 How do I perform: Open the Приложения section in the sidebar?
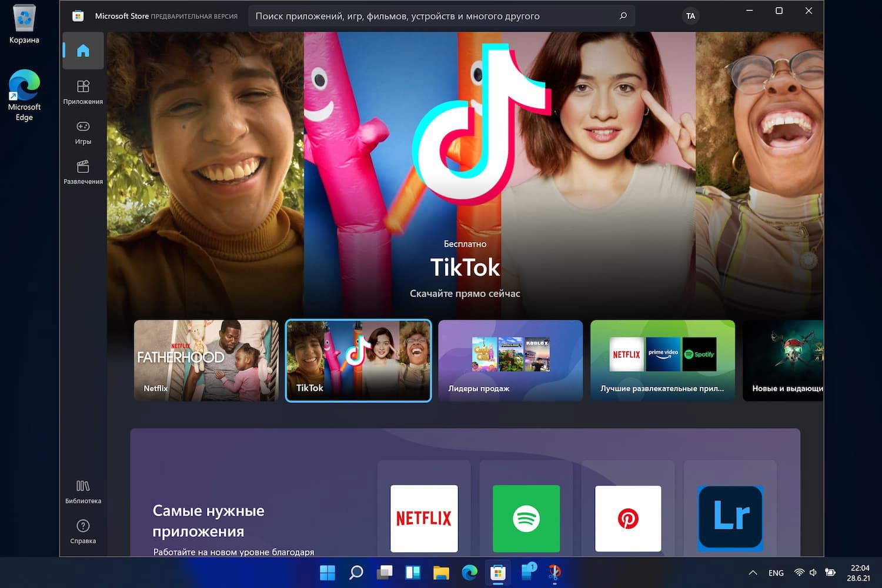coord(83,92)
